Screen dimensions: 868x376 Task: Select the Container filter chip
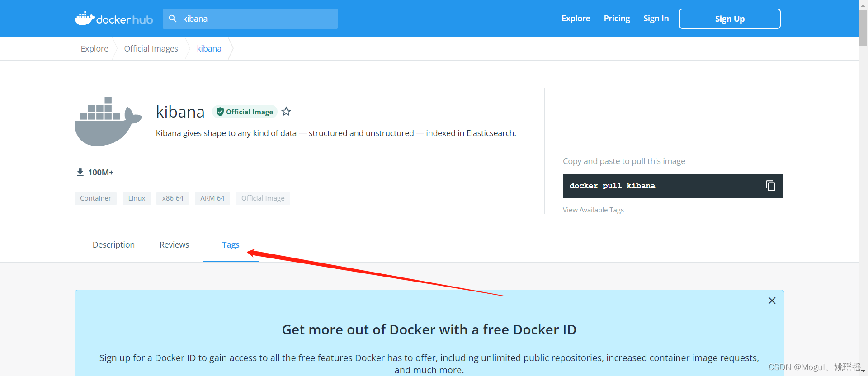click(x=95, y=198)
